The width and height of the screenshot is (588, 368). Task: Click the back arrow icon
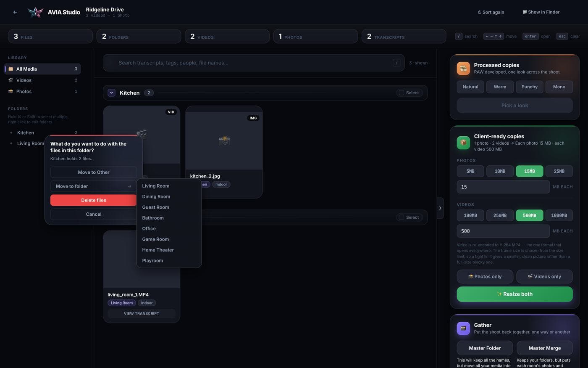point(15,12)
